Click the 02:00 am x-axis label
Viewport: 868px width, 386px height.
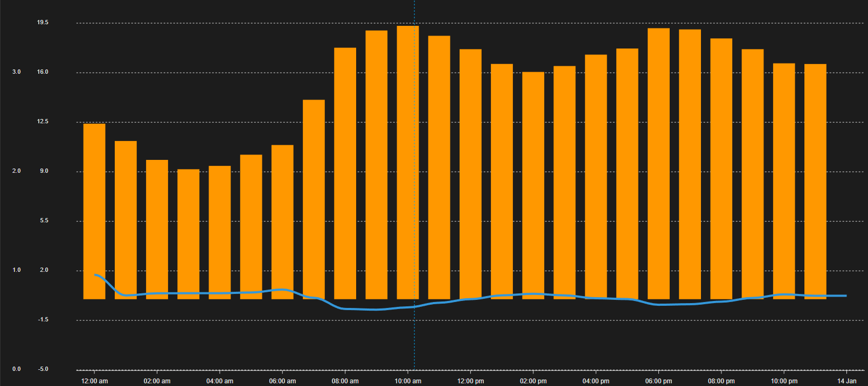point(157,381)
